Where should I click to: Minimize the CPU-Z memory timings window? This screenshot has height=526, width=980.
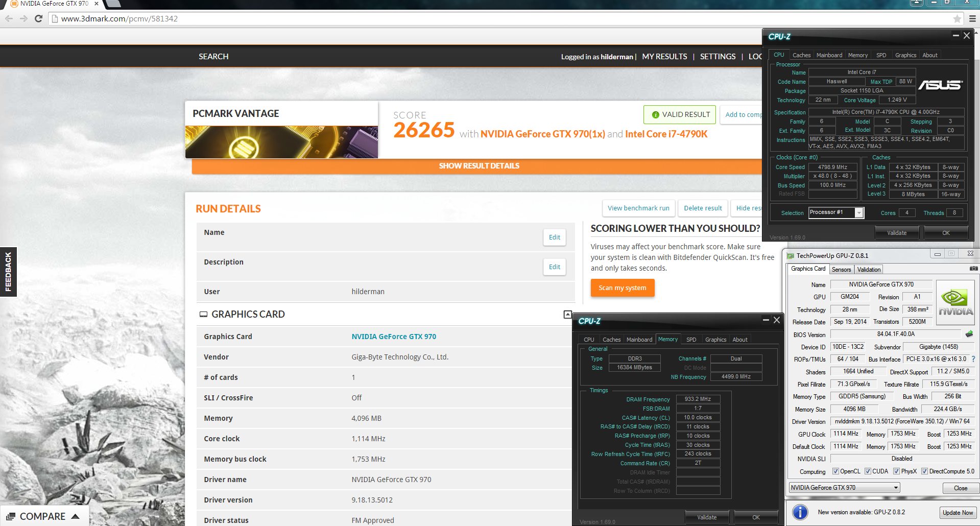(x=766, y=320)
